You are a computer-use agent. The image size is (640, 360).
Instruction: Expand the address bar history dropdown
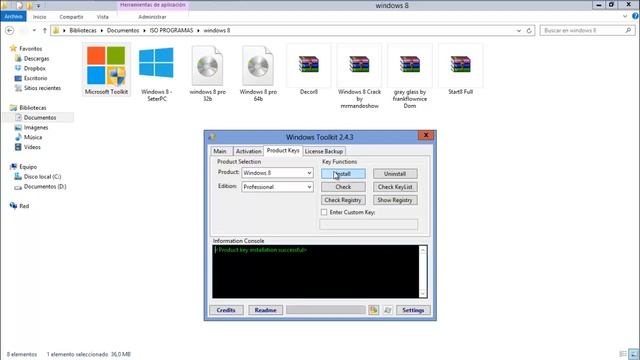pos(519,31)
